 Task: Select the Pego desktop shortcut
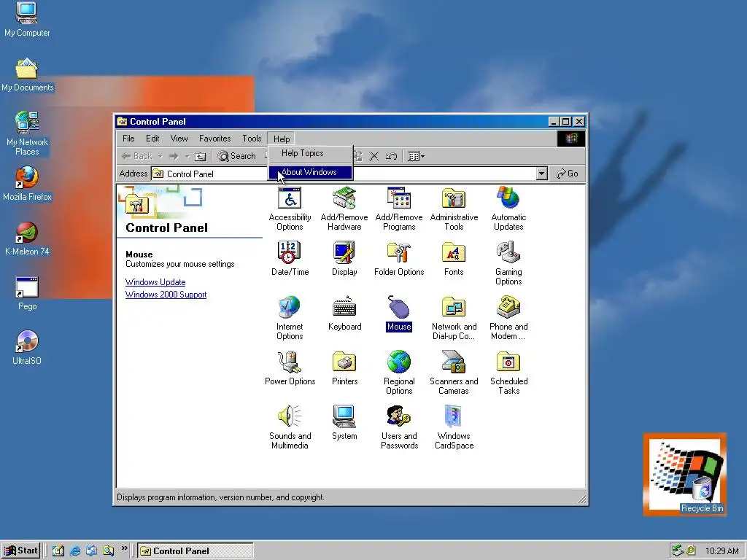click(27, 293)
